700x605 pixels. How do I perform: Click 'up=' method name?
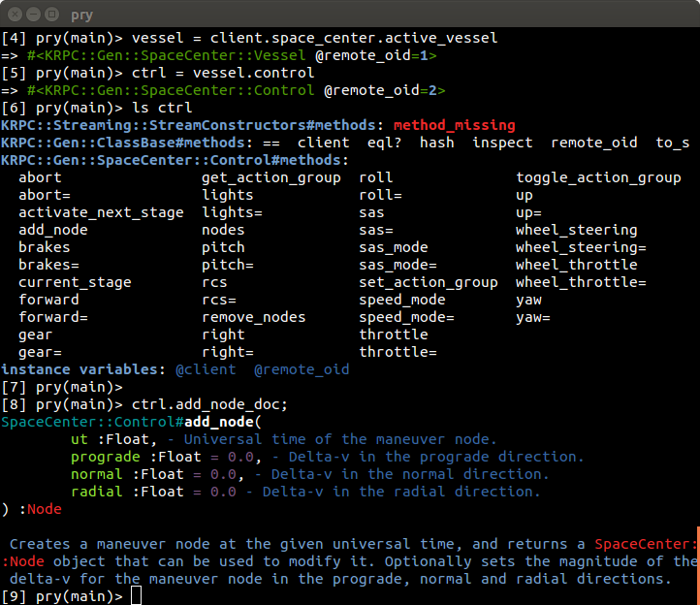(529, 213)
